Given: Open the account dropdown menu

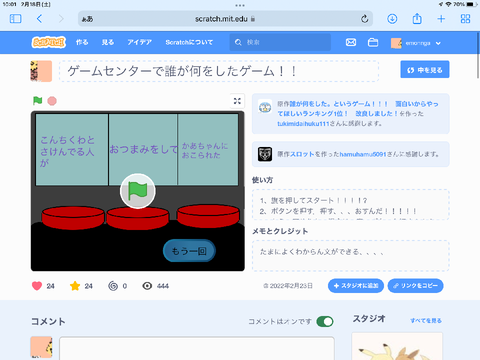Looking at the screenshot, I should (416, 43).
